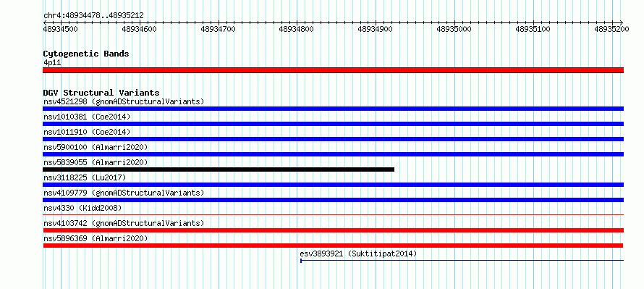This screenshot has height=289, width=644.
Task: Select variant label nsv4109779 (gnomADStructuralVariants)
Action: pyautogui.click(x=124, y=193)
